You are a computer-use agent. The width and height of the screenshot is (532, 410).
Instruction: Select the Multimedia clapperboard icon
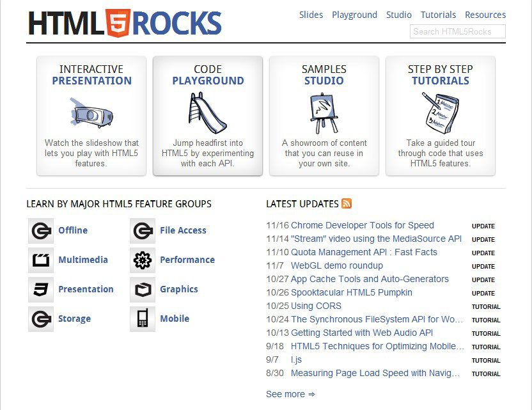(41, 260)
